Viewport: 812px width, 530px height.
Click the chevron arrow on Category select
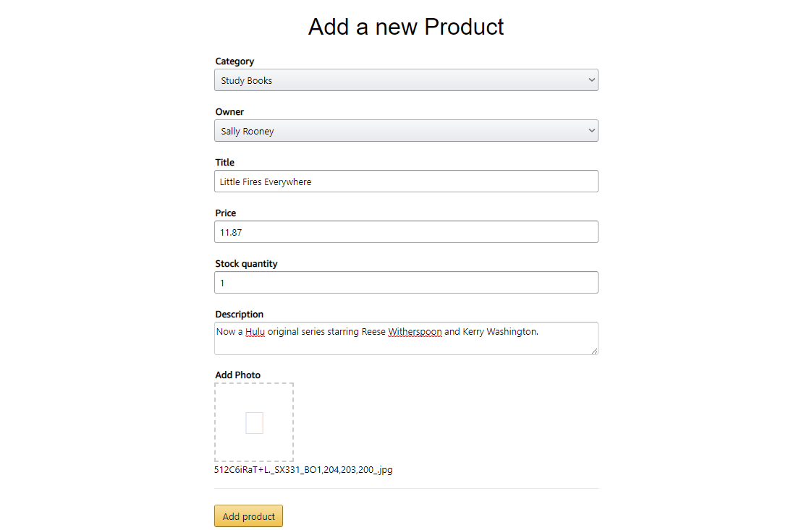tap(591, 80)
